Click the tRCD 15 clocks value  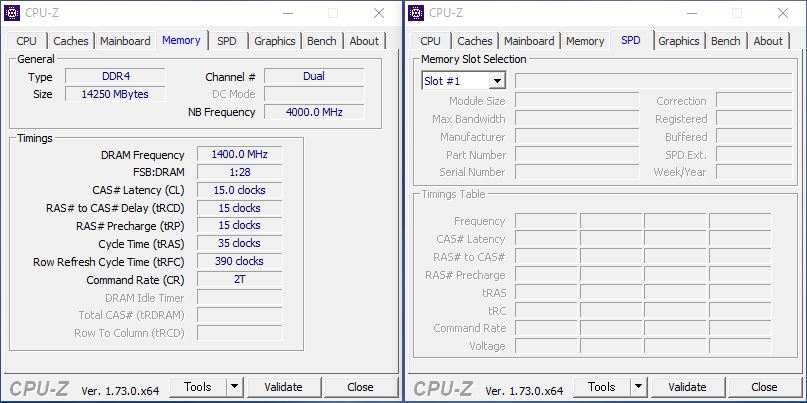click(x=239, y=208)
